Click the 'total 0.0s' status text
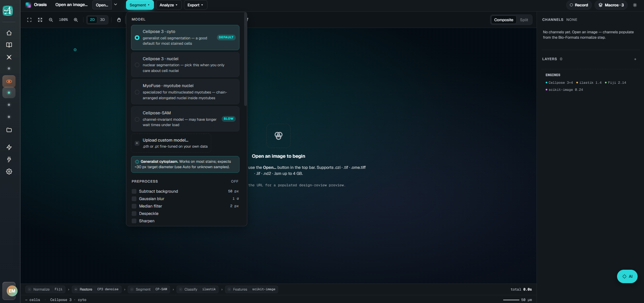644x303 pixels. [x=521, y=290]
